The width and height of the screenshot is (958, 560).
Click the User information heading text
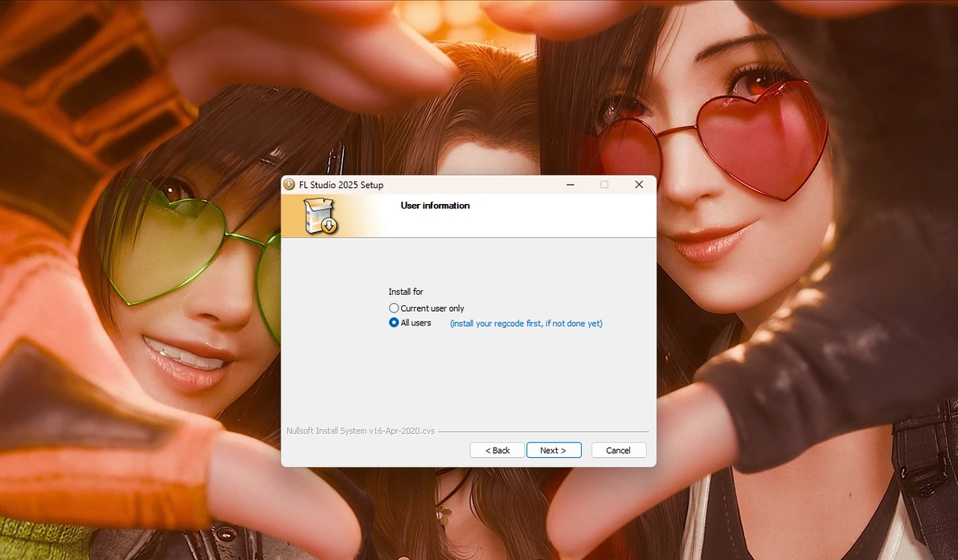(435, 206)
